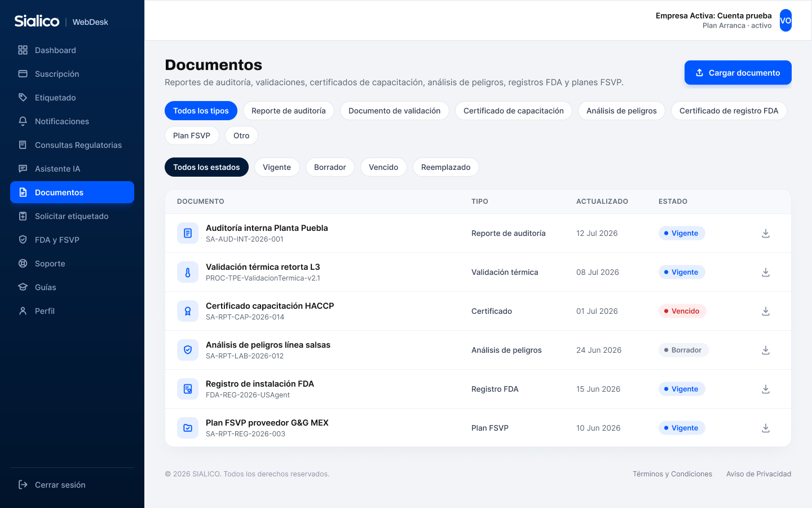
Task: Go to FDA y FSVP section
Action: 72,240
